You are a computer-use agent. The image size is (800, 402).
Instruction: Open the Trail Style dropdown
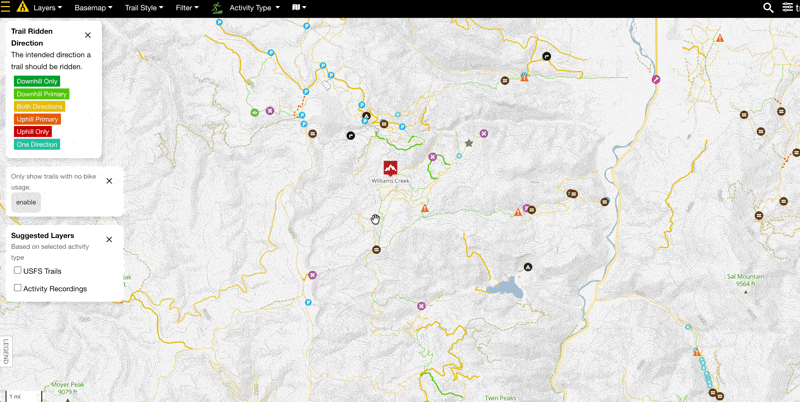point(144,8)
